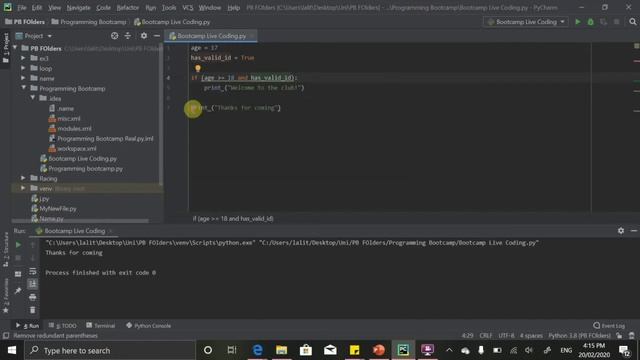This screenshot has width=640, height=360.
Task: Click 4 spaces indent setting
Action: pyautogui.click(x=531, y=336)
